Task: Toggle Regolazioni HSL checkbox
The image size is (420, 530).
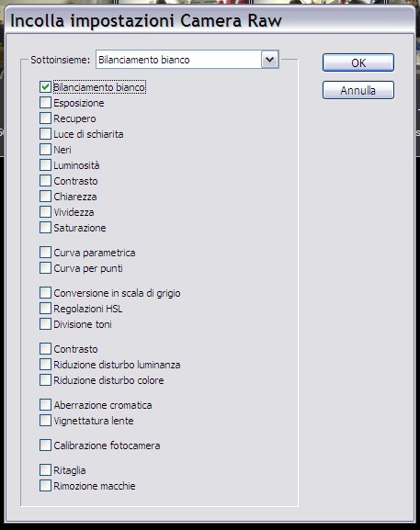Action: [x=45, y=309]
